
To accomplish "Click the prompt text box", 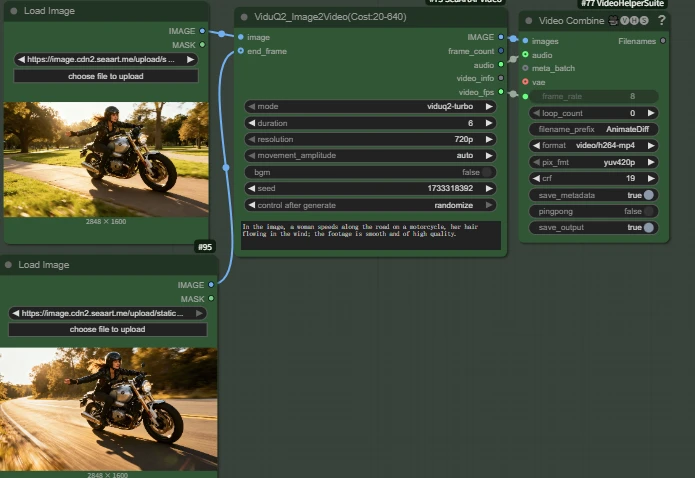I will point(370,235).
